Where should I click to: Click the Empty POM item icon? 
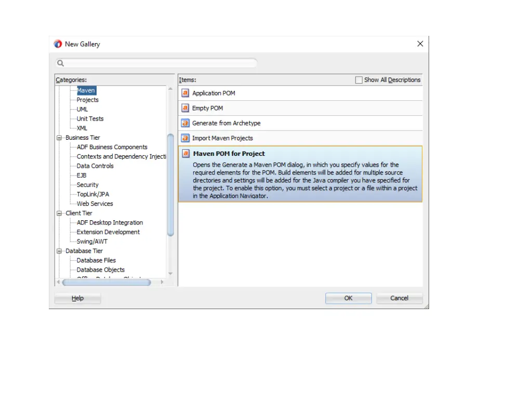tap(185, 108)
